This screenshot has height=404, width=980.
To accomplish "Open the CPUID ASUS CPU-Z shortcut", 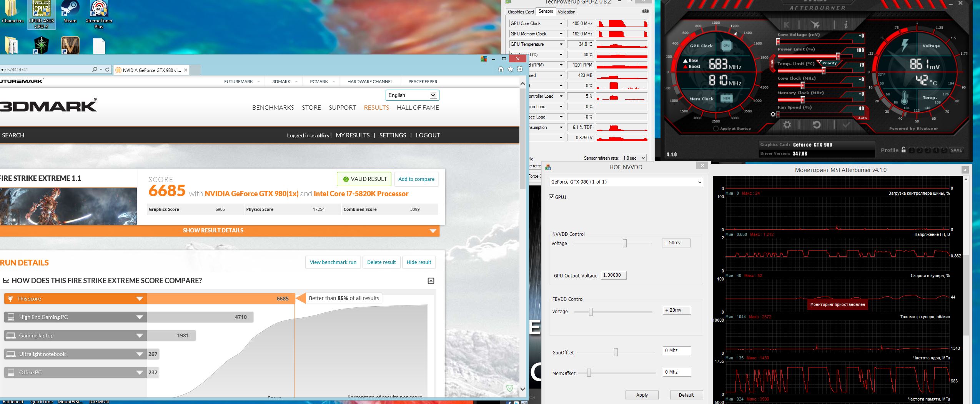I will [x=42, y=15].
